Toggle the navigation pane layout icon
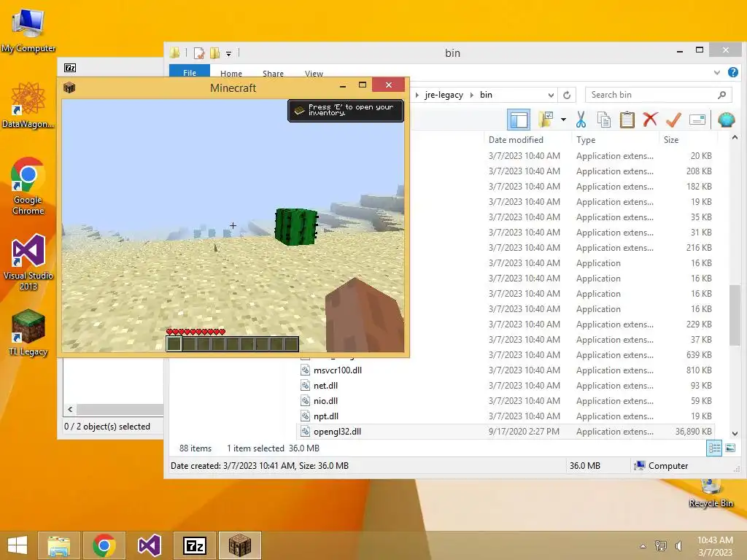The height and width of the screenshot is (560, 747). click(x=519, y=120)
